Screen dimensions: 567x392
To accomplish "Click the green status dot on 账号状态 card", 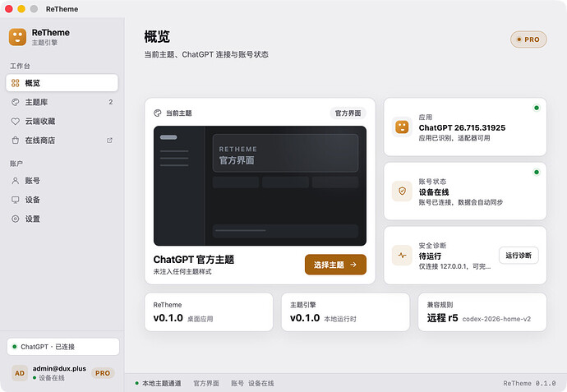I will coord(537,172).
